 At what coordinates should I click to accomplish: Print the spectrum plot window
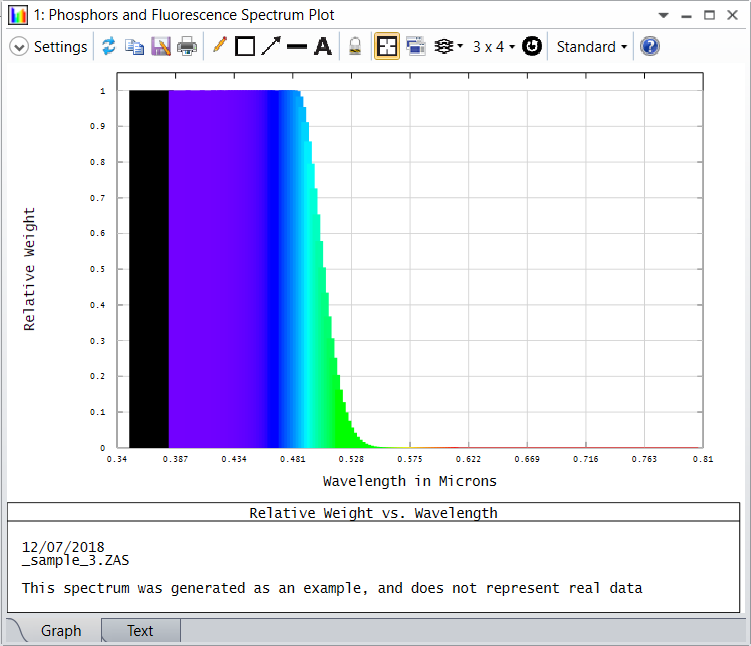187,46
